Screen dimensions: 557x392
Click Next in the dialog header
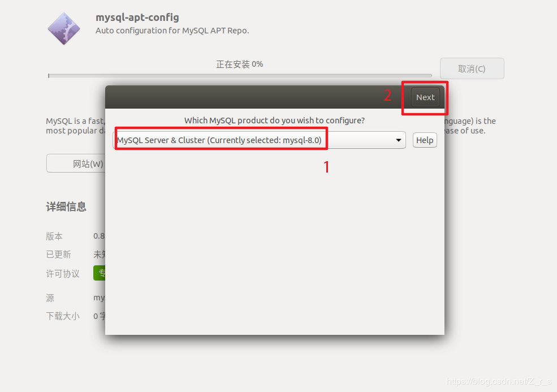click(x=425, y=97)
